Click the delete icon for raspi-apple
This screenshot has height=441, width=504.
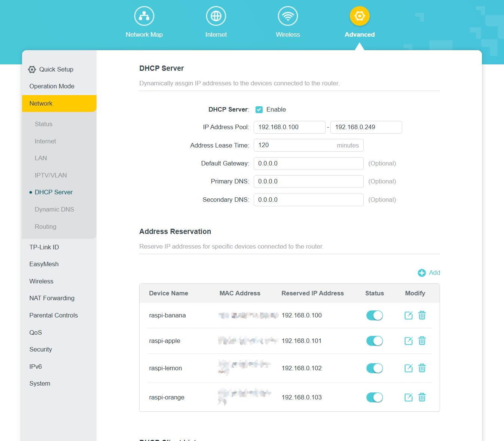click(x=422, y=341)
